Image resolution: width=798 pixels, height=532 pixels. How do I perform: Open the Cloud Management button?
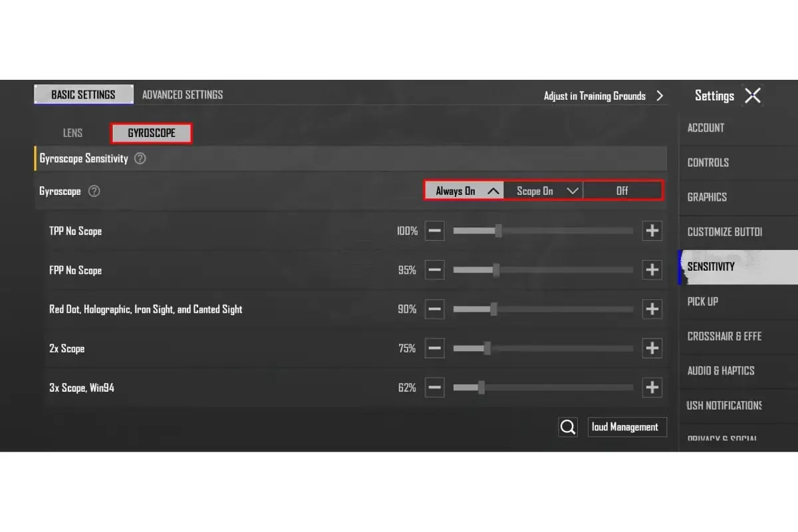click(x=626, y=427)
